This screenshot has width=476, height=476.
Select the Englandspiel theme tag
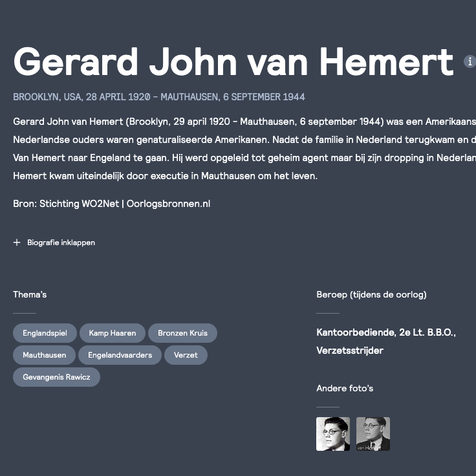(x=45, y=333)
